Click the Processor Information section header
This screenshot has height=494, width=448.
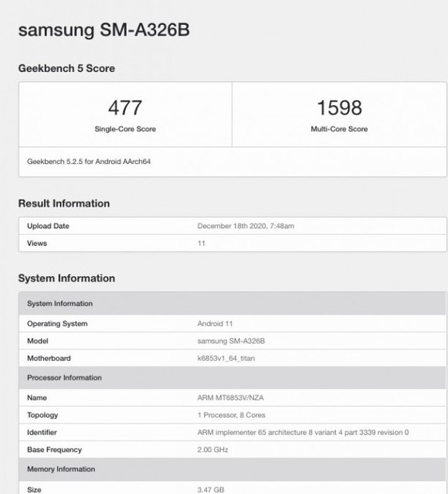click(232, 377)
